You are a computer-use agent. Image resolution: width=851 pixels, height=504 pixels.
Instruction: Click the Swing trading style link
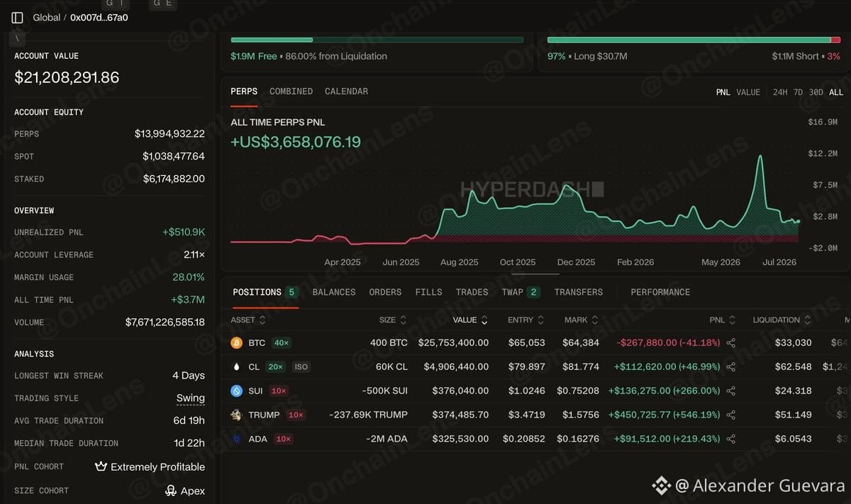tap(191, 398)
